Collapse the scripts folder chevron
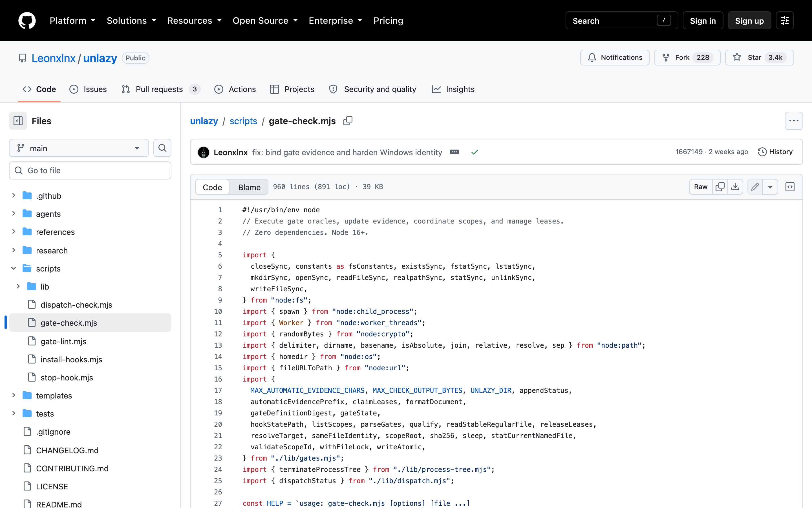The width and height of the screenshot is (812, 508). pyautogui.click(x=14, y=268)
